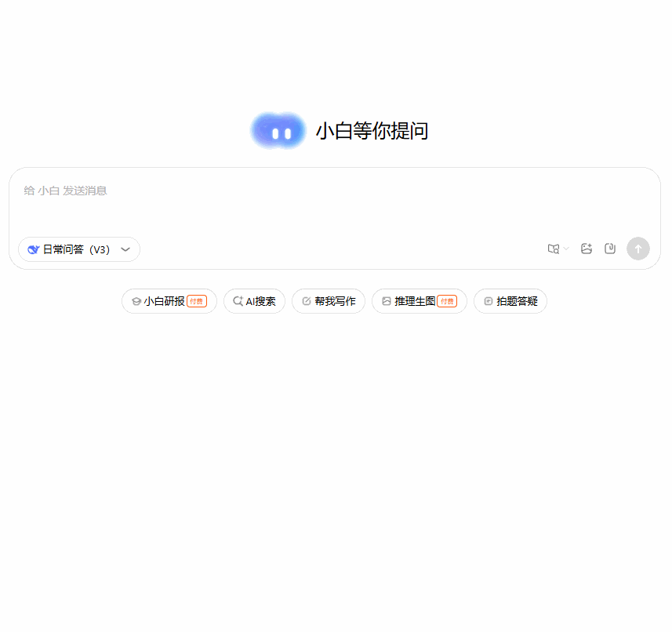
Task: Click the image upload icon
Action: pyautogui.click(x=587, y=248)
